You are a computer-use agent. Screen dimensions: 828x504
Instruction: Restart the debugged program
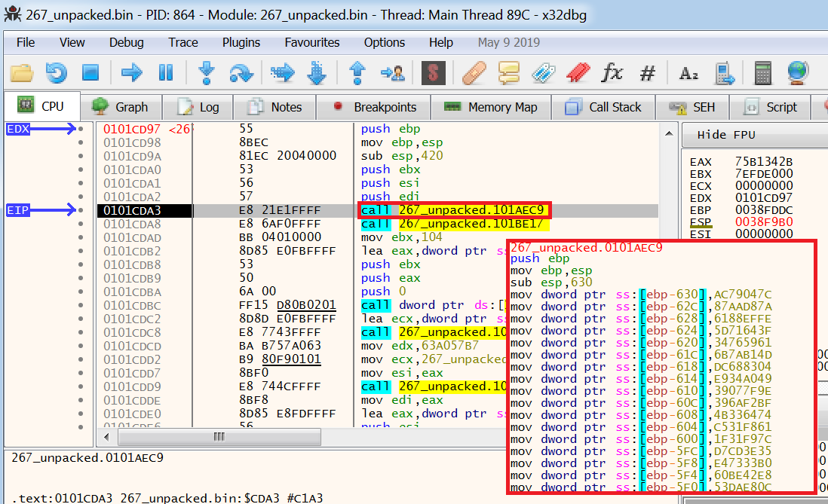[56, 73]
